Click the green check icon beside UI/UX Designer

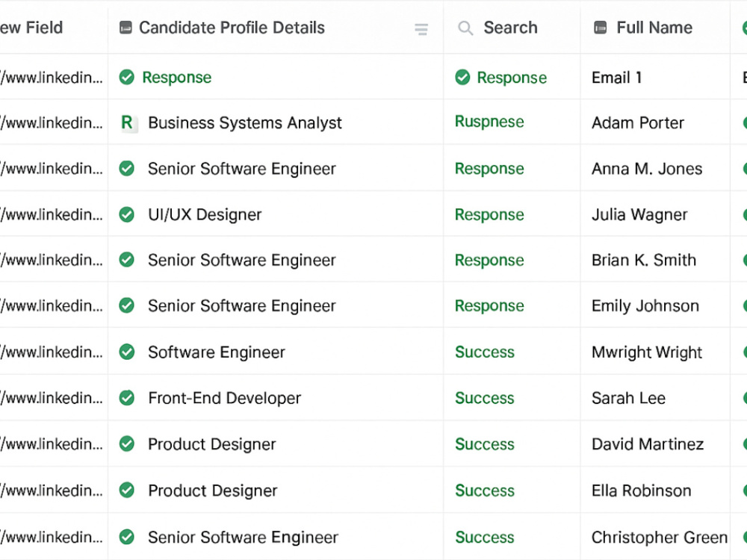127,214
